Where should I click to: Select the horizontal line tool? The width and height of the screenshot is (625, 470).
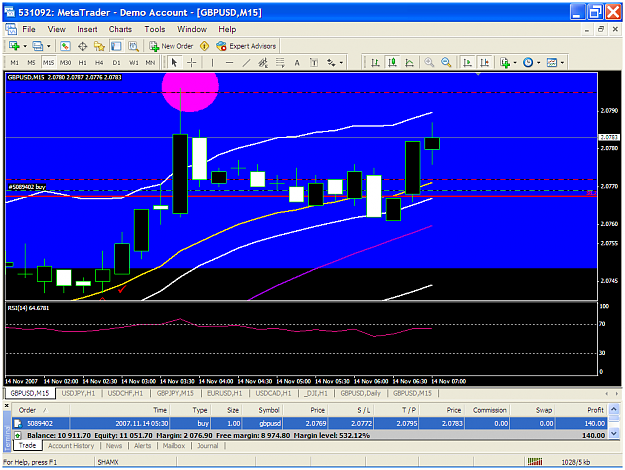[x=229, y=63]
